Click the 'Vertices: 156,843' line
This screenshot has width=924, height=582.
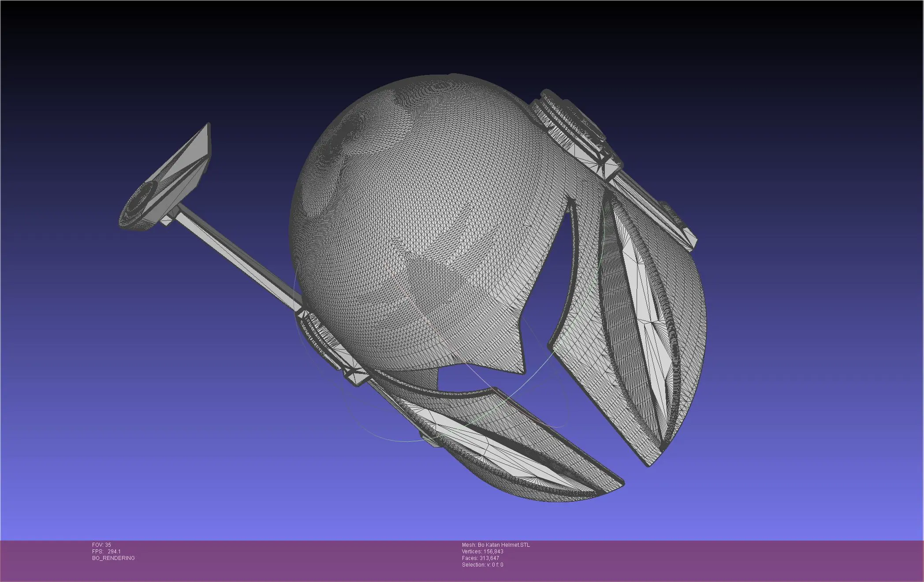click(x=482, y=552)
